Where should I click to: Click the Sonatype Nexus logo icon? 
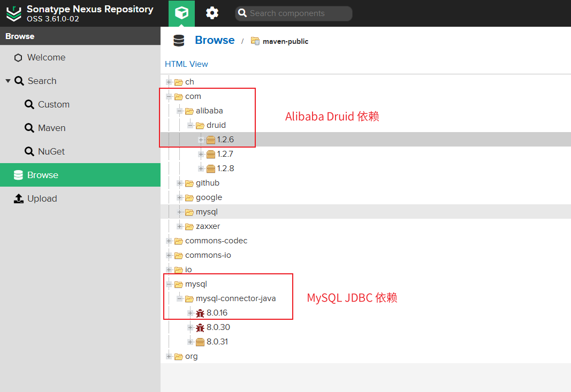13,13
